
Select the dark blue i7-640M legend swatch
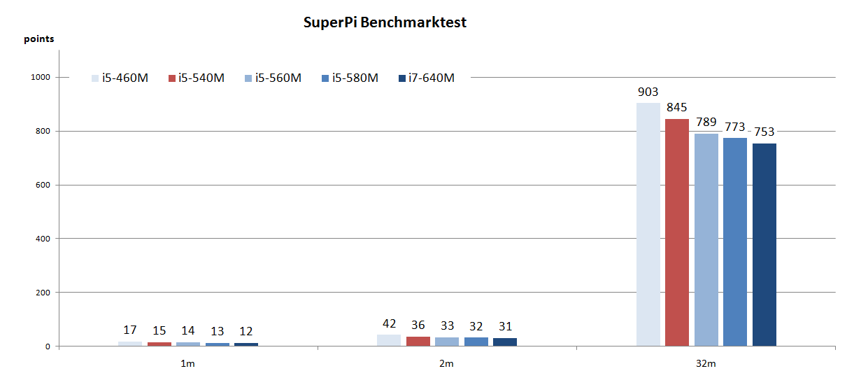coord(402,78)
